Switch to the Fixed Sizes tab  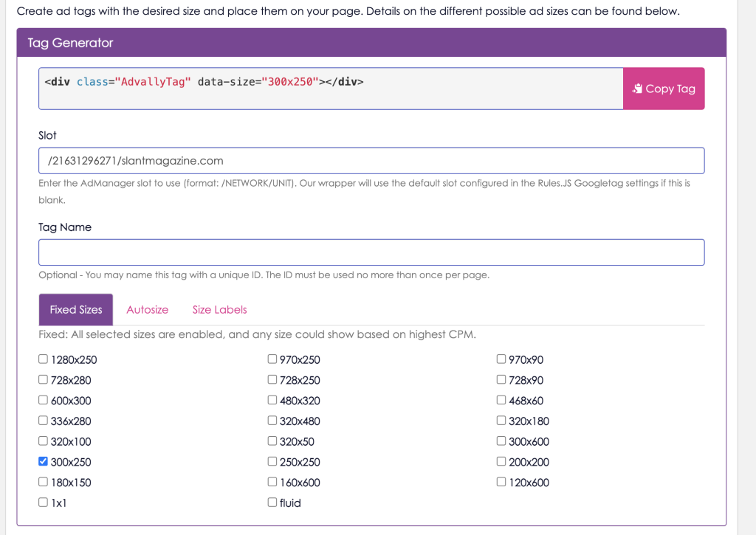(76, 309)
